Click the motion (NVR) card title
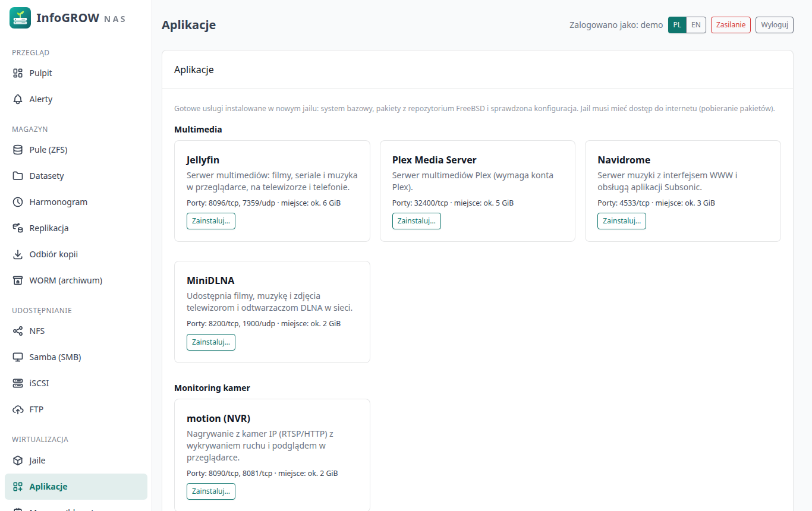This screenshot has height=511, width=812. (x=218, y=418)
